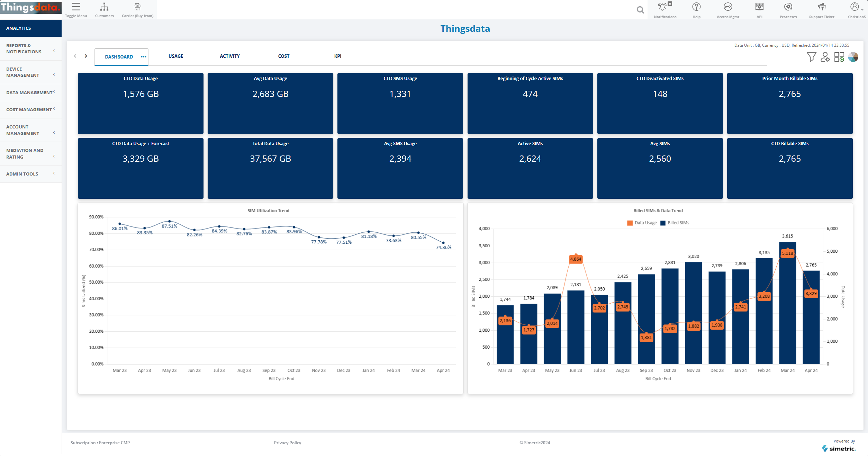Screen dimensions: 868x456
Task: Open the user settings icon
Action: (x=825, y=57)
